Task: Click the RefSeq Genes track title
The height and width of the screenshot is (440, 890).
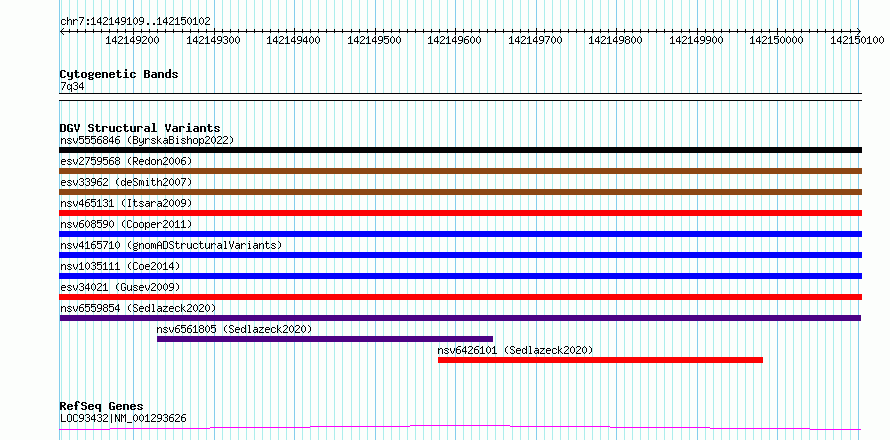Action: (101, 407)
